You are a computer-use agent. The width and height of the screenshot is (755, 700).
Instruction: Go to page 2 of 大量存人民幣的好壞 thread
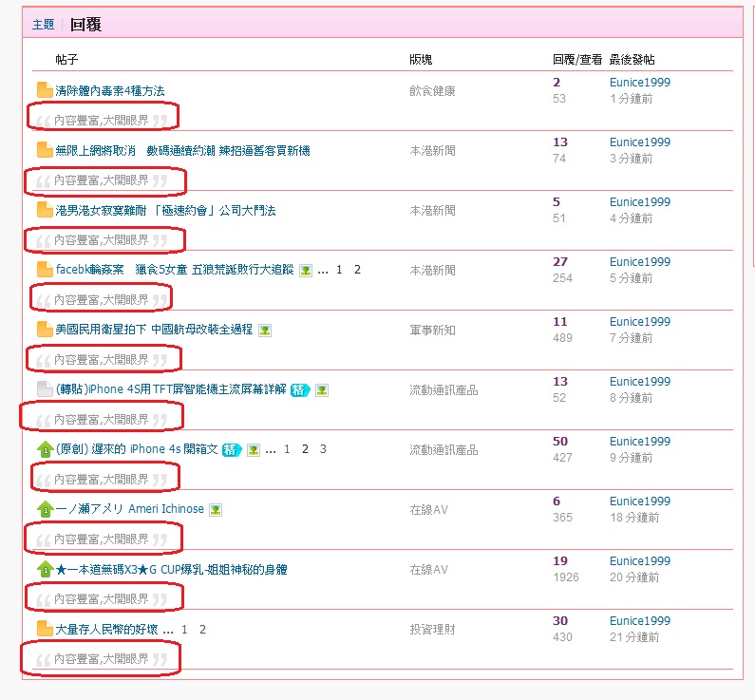[202, 629]
